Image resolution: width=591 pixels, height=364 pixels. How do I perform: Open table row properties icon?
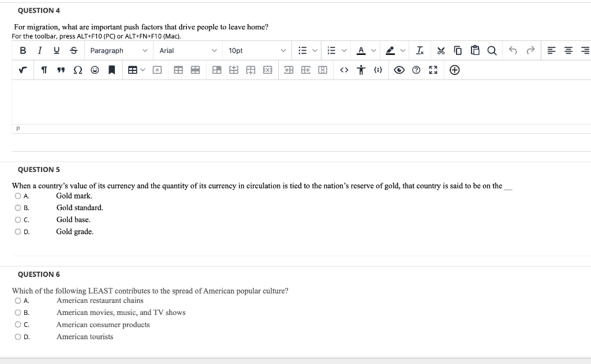point(195,70)
